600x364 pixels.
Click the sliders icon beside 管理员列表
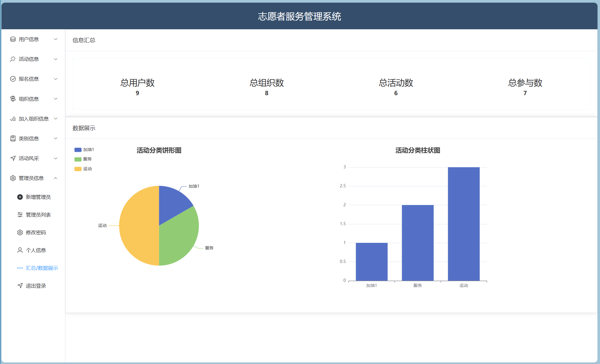20,215
